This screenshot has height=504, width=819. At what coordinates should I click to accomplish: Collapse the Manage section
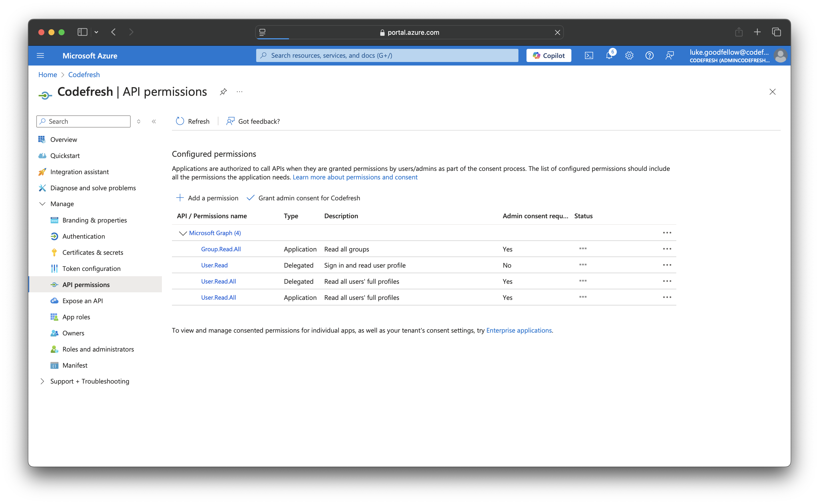coord(42,204)
